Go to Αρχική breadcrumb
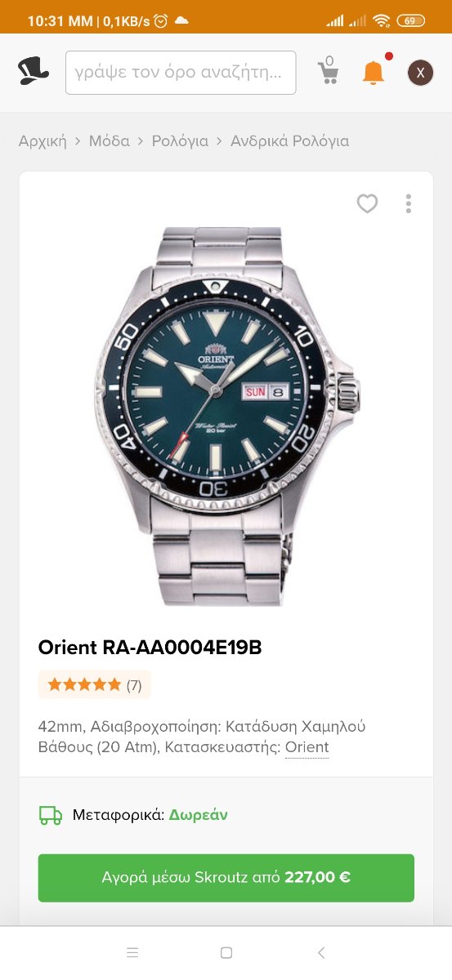Viewport: 452px width, 980px height. 43,140
